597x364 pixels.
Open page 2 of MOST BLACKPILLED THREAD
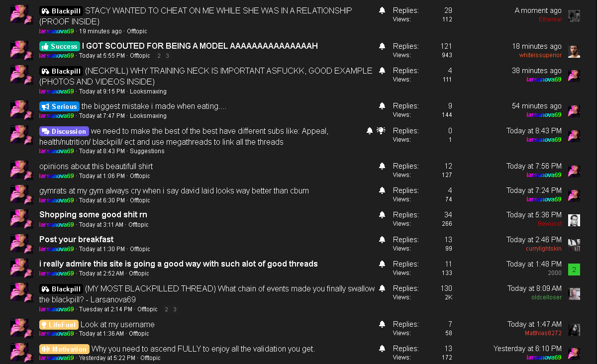167,309
